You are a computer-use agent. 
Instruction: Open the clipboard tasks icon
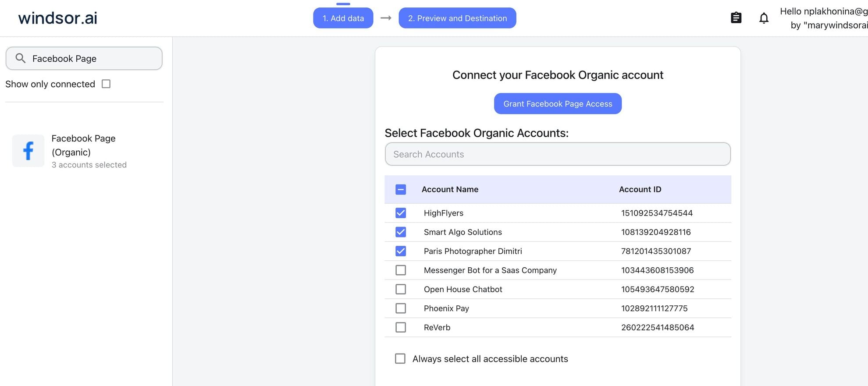pos(736,18)
